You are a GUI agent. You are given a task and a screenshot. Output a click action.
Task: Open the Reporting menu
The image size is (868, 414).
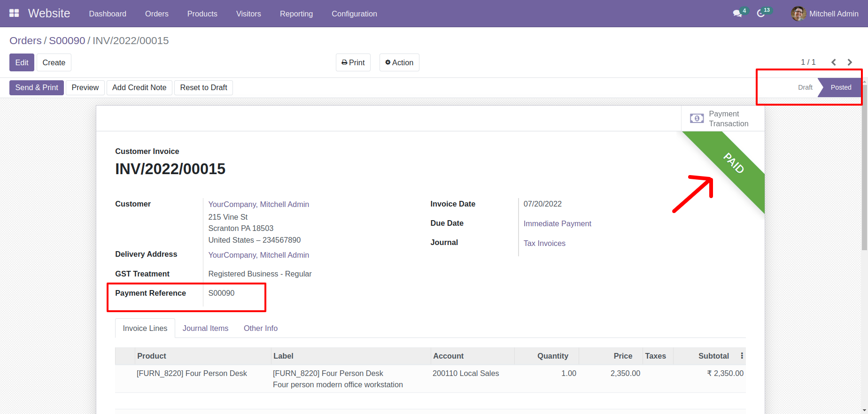[x=296, y=14]
